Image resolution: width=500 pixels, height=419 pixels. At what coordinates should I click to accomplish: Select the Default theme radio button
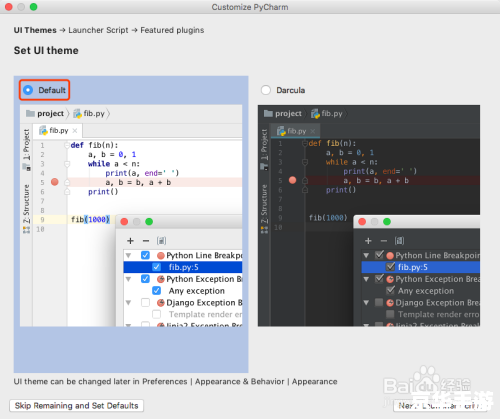point(28,90)
